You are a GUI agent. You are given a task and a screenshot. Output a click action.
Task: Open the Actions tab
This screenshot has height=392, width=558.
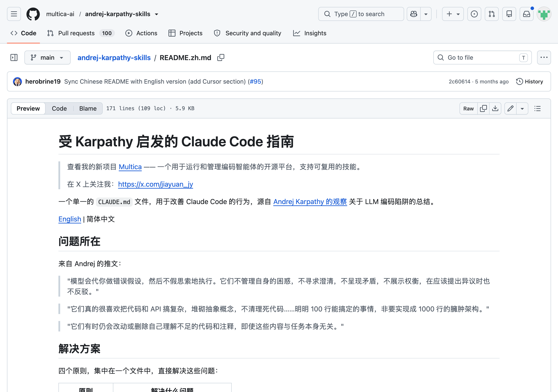141,33
